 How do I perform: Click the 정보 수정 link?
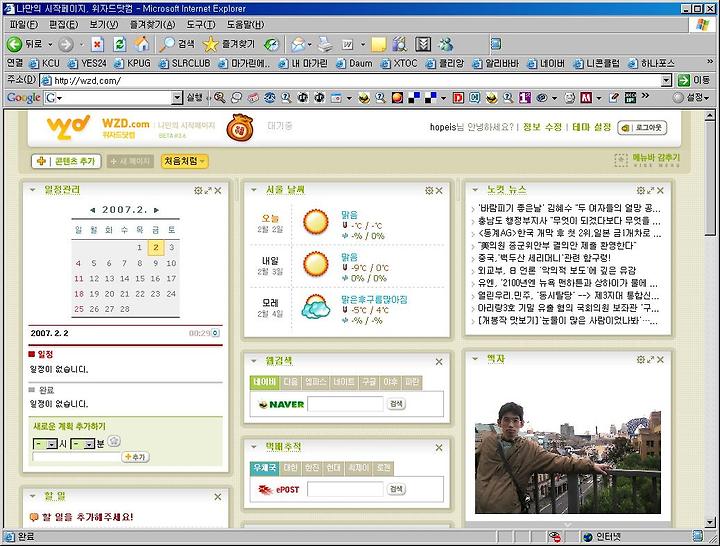[x=542, y=127]
